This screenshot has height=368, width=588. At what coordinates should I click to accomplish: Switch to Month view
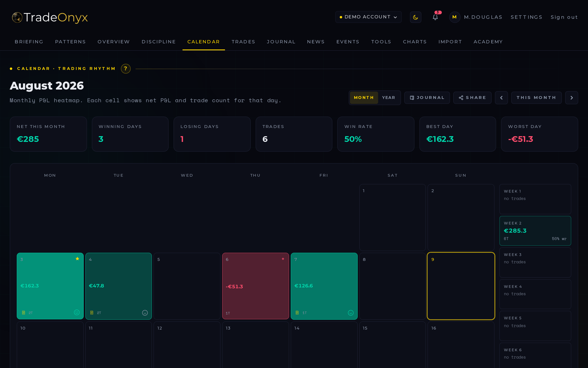pos(364,98)
